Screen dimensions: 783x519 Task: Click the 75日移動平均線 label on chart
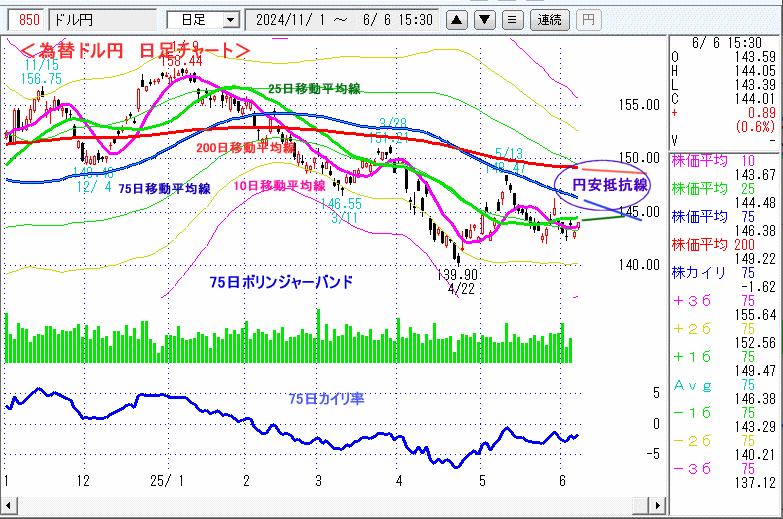coord(164,188)
